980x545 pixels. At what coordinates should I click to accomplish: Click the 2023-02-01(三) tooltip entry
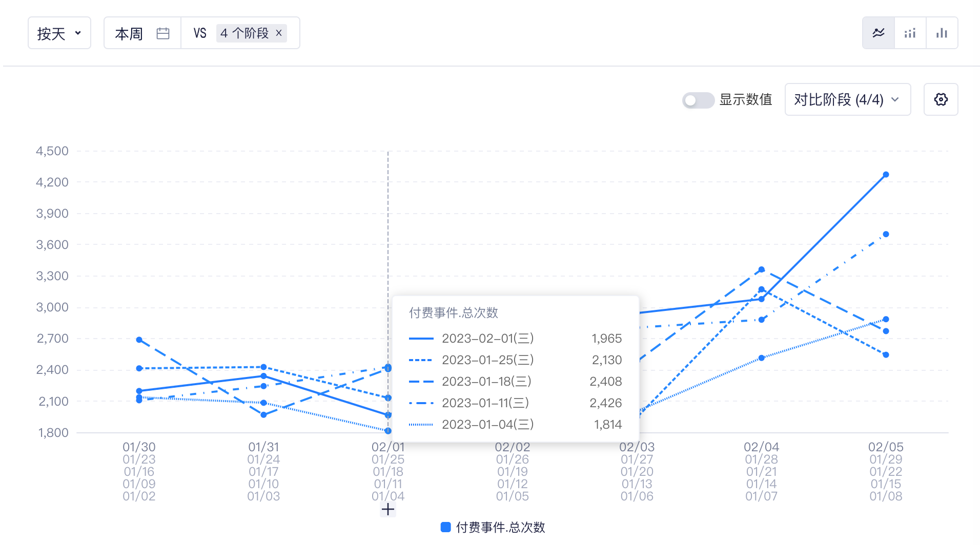pyautogui.click(x=487, y=338)
